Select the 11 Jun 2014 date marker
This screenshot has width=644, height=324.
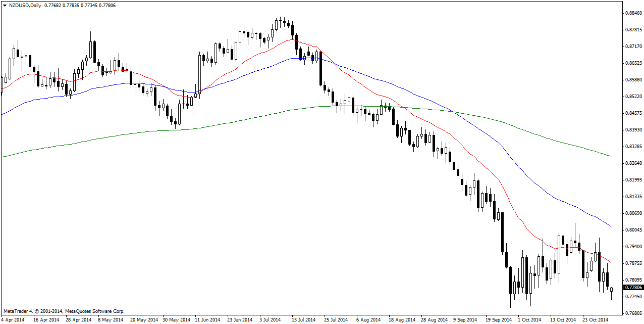point(207,319)
